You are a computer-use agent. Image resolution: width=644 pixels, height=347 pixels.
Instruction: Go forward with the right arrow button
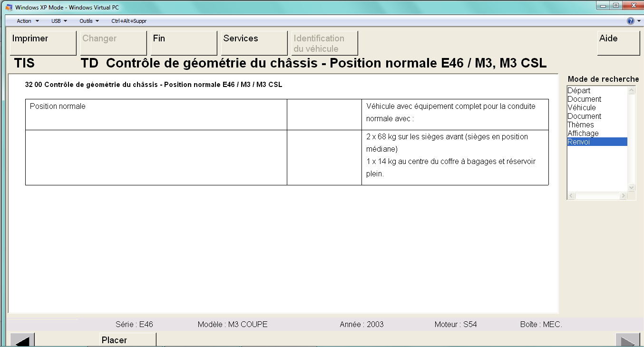pyautogui.click(x=628, y=340)
